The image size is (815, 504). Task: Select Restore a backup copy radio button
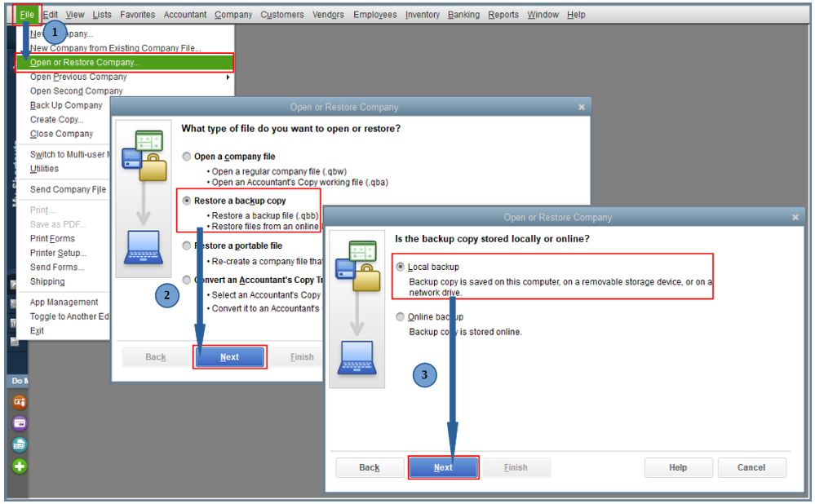point(187,201)
